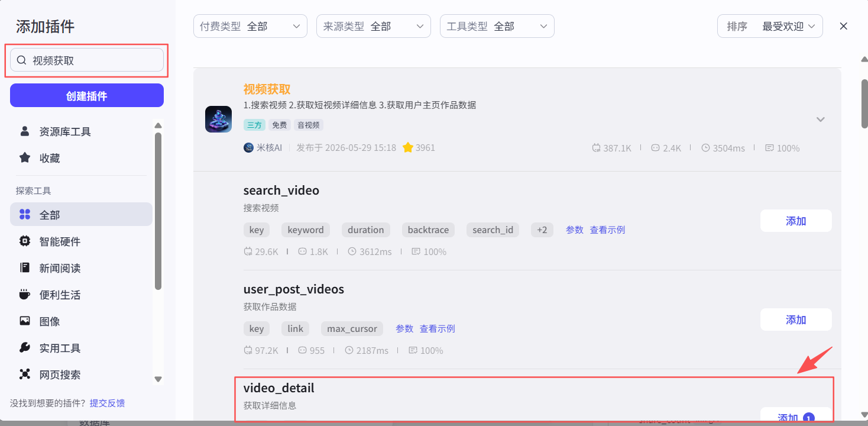This screenshot has height=426, width=868.
Task: Click the call count icon beside 29.6K
Action: (248, 251)
